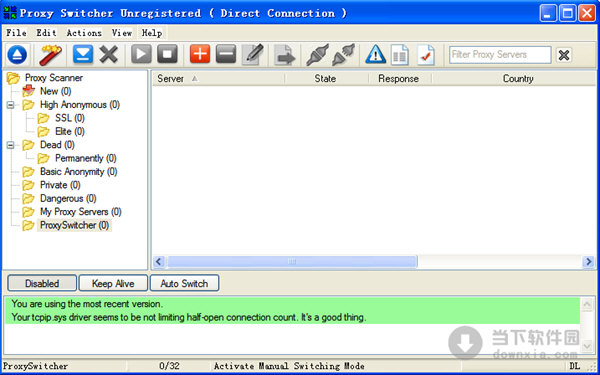Open the Actions menu
600x375 pixels.
84,33
